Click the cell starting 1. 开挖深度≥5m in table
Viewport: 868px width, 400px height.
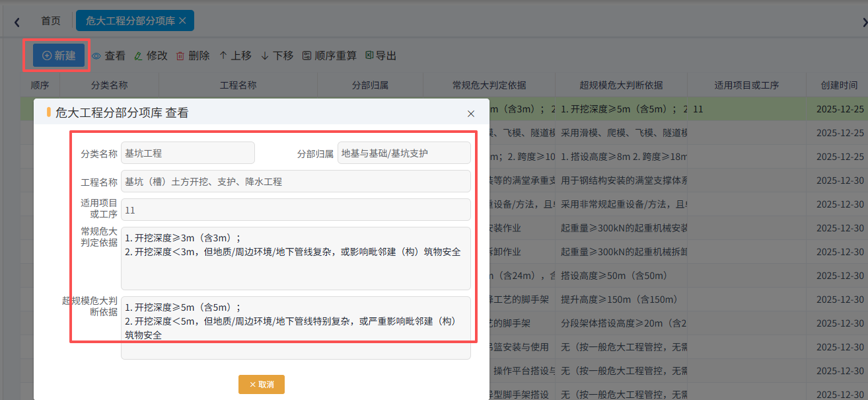point(621,109)
